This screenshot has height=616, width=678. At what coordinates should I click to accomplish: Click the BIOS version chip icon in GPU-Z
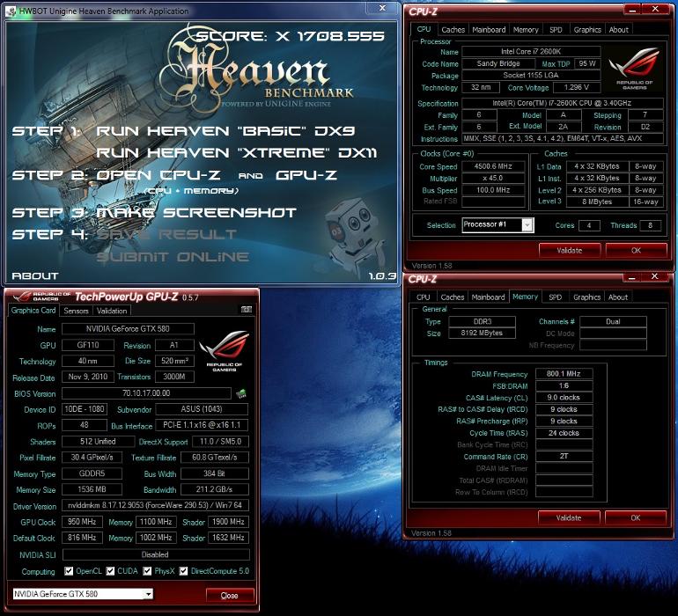click(x=241, y=393)
